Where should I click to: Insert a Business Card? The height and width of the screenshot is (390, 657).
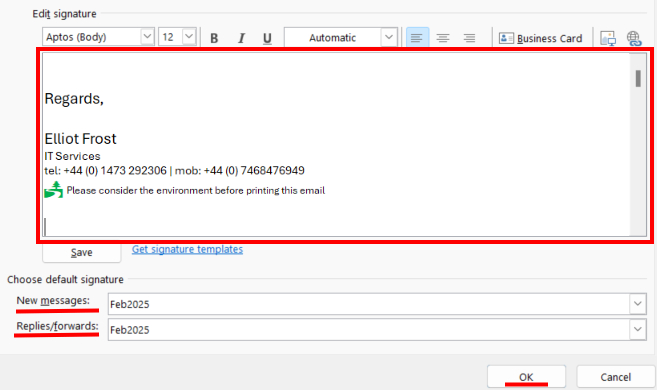click(x=541, y=38)
